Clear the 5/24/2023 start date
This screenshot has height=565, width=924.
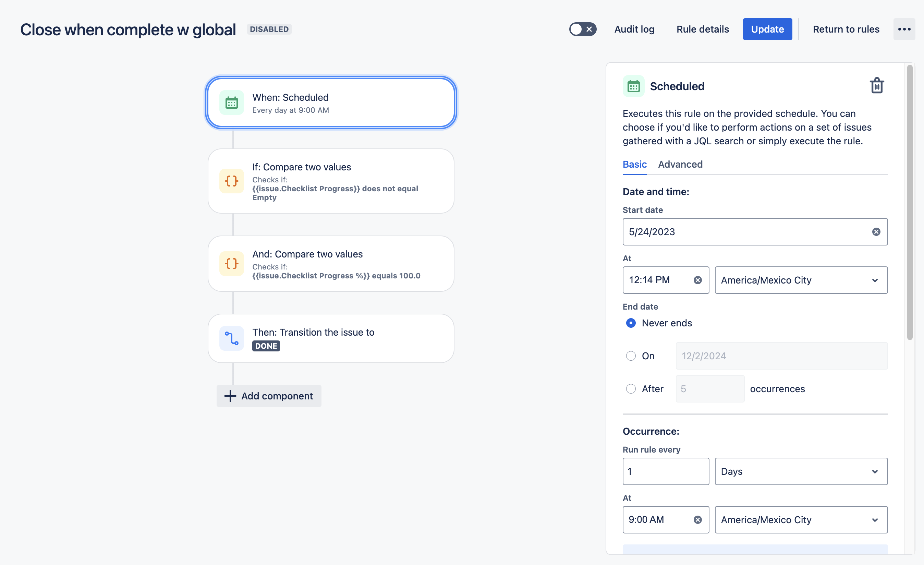coord(876,232)
